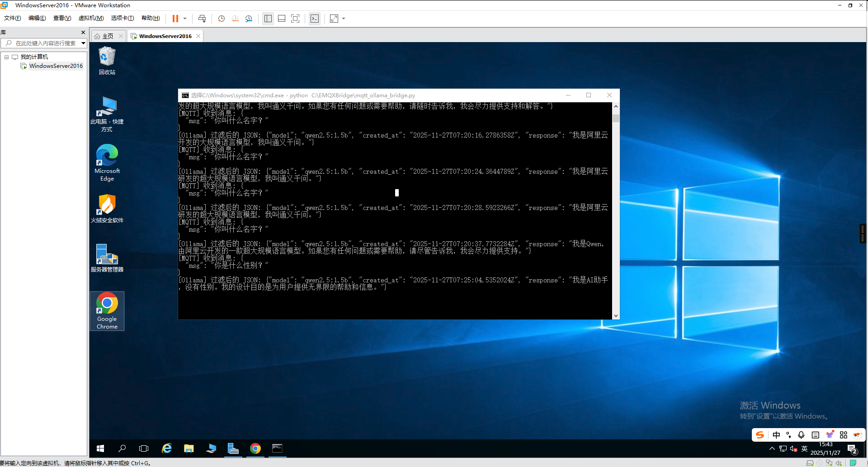Click the Sogou S logo on IME bar
This screenshot has height=467, width=868.
pyautogui.click(x=760, y=435)
